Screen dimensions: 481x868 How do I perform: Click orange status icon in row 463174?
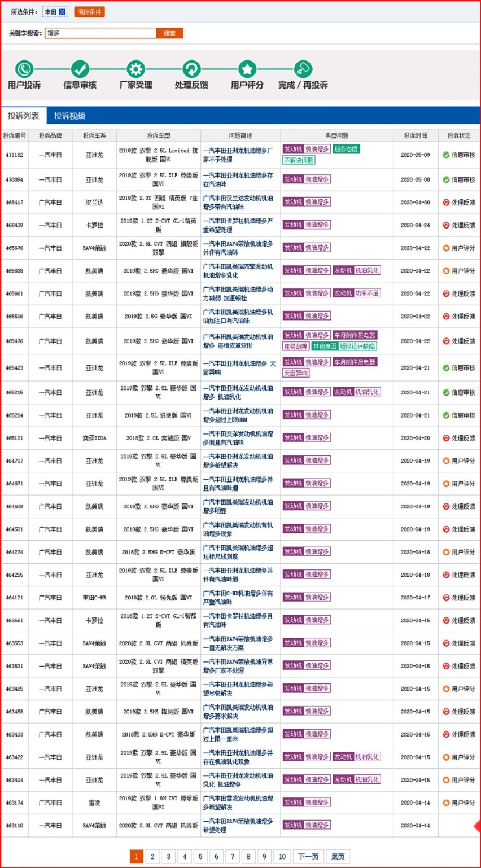[446, 803]
